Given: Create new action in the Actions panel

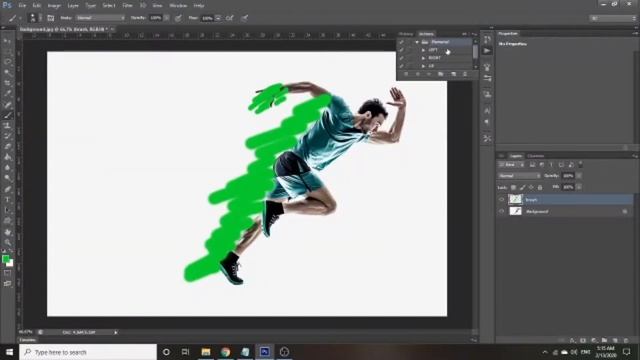Looking at the screenshot, I should pos(453,74).
